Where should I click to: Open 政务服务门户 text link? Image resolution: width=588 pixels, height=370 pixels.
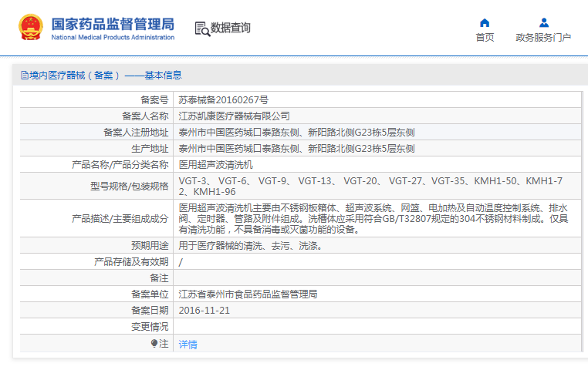click(543, 38)
